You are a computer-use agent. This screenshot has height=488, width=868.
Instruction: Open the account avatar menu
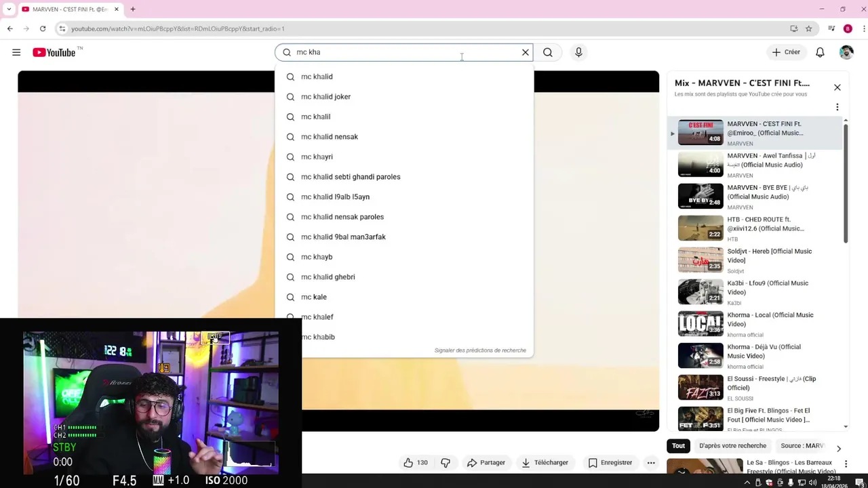click(x=846, y=52)
